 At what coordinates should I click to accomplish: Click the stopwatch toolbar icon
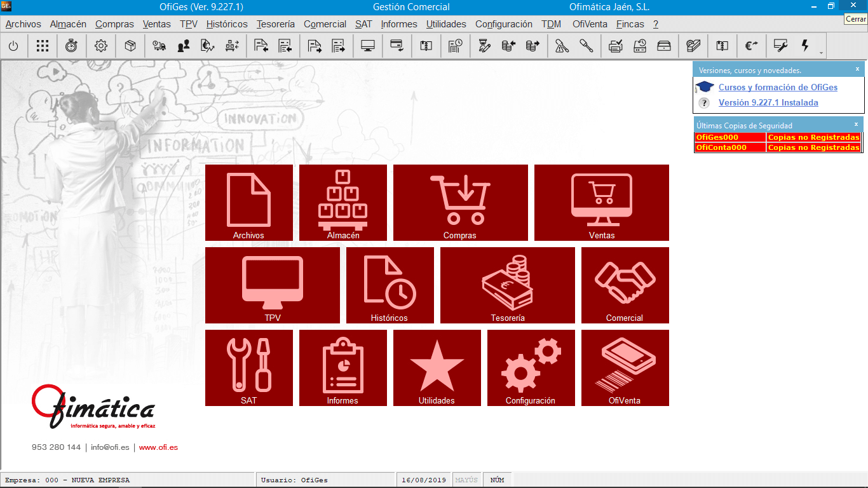[71, 46]
